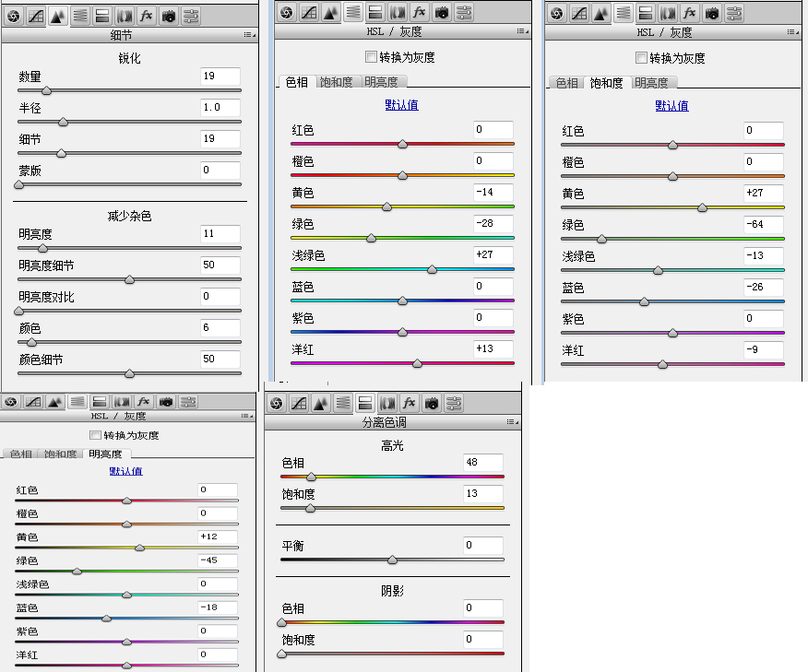Click 黄色 saturation value field showing +27
Screen dimensions: 808x672
tap(764, 193)
